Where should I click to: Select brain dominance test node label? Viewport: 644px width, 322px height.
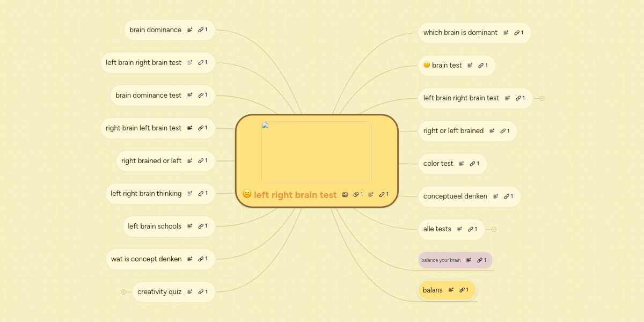pos(149,96)
